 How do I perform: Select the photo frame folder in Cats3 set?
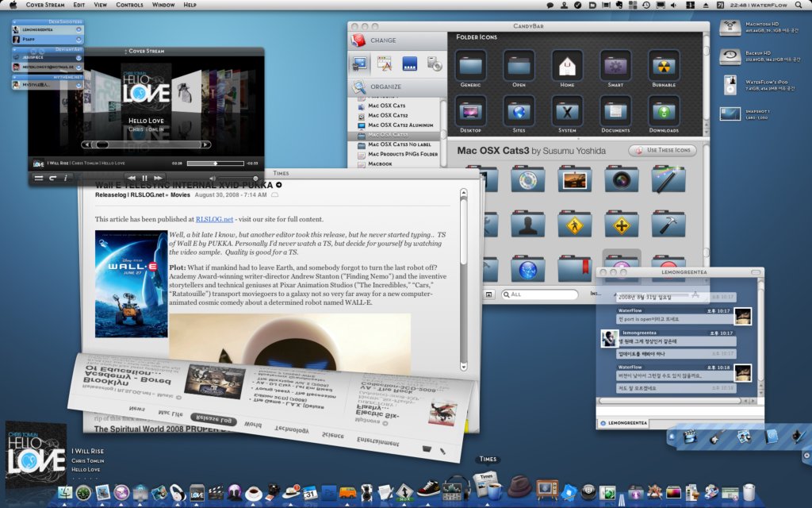(x=574, y=179)
